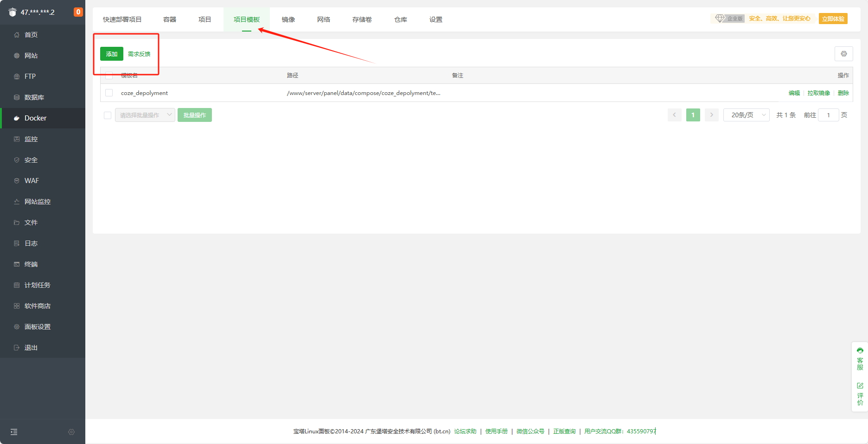
Task: Click 编辑 for coze_depolyment template
Action: 794,93
